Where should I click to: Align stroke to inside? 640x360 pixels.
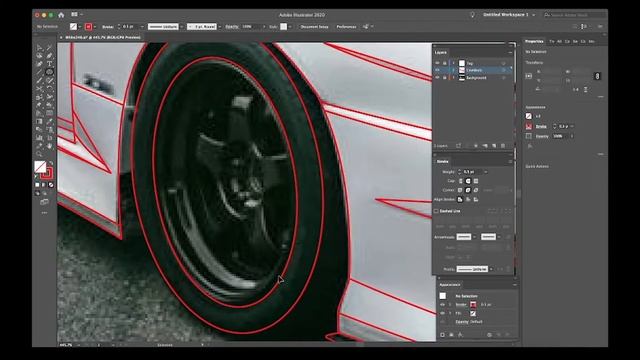(468, 200)
